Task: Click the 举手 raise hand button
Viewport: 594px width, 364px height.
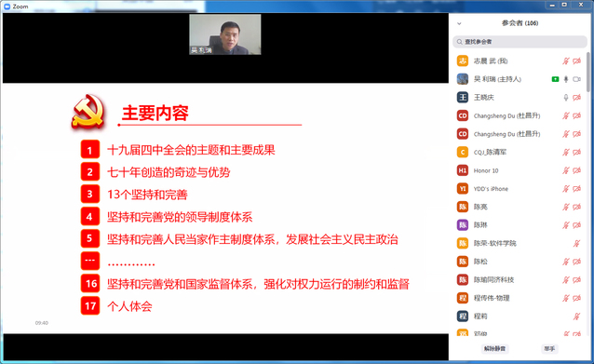Action: (x=549, y=348)
